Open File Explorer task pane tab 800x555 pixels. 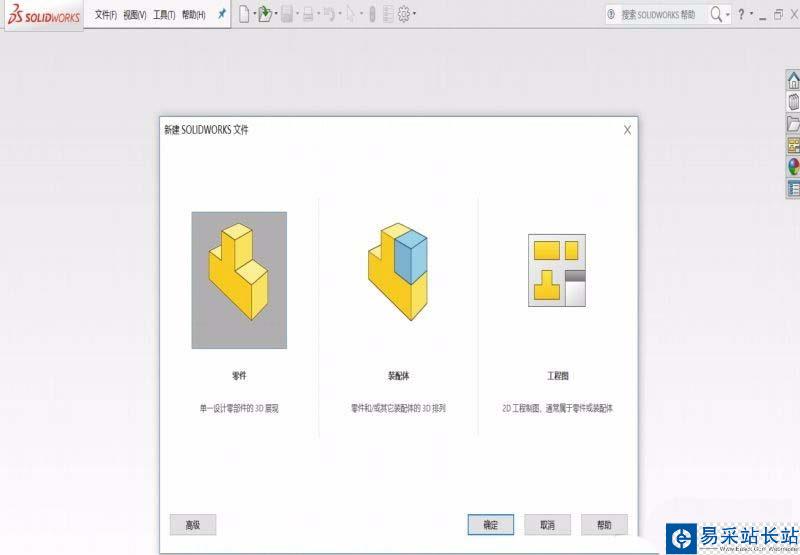(x=793, y=123)
